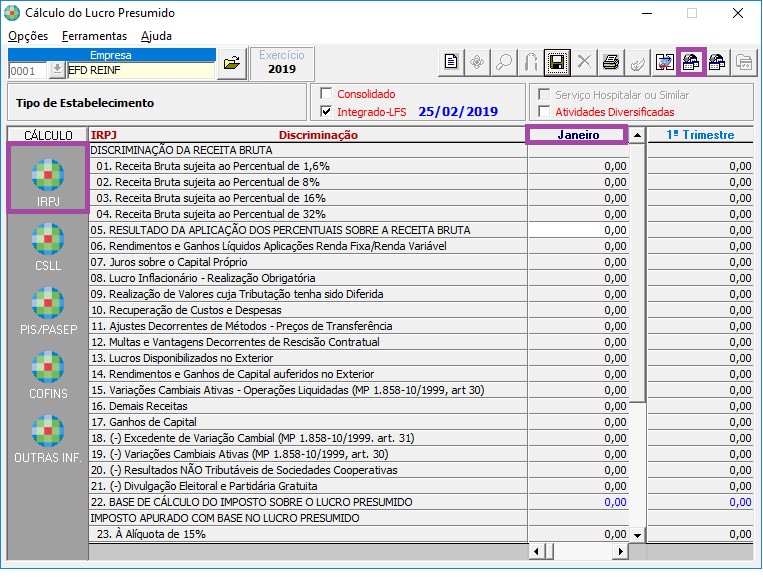Click the date 25/02/2019 label
The height and width of the screenshot is (578, 763).
[458, 111]
